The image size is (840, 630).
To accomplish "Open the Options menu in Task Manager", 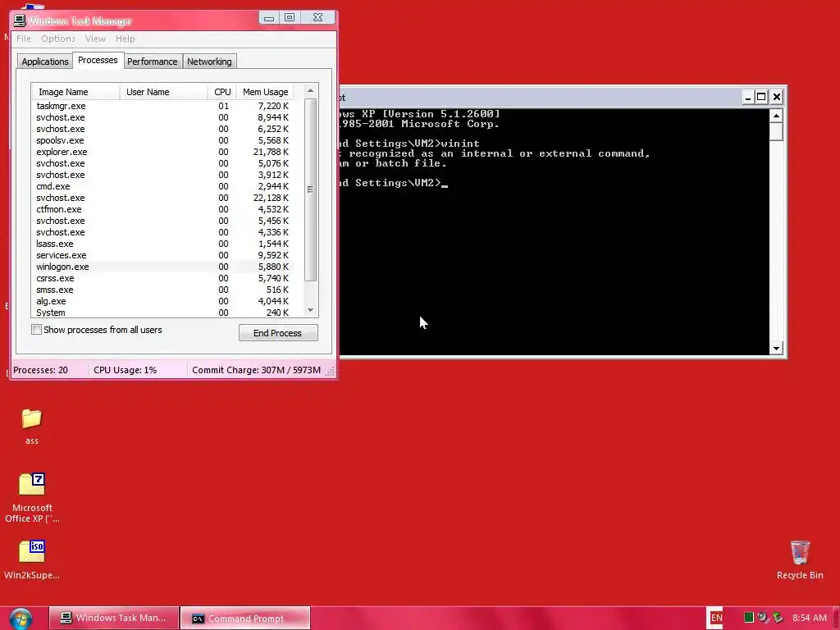I will click(58, 39).
